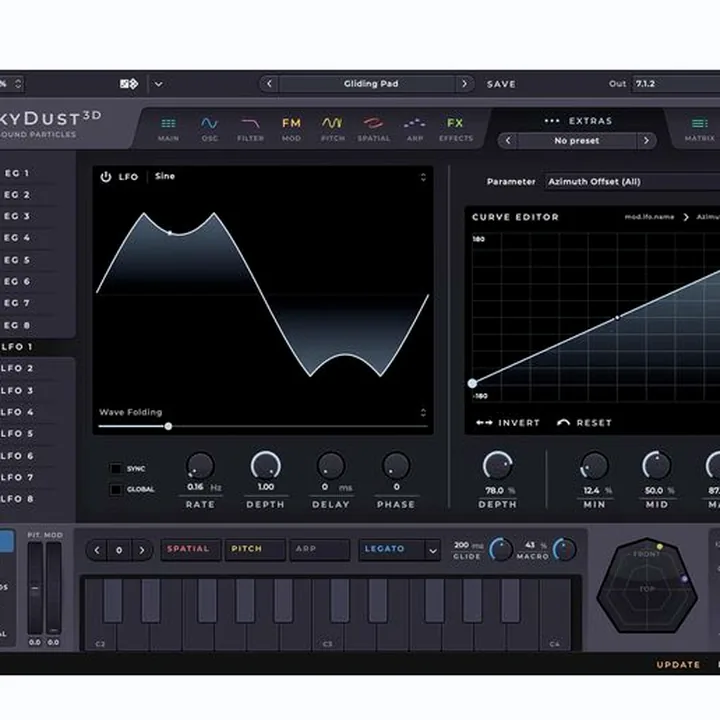The height and width of the screenshot is (720, 720).
Task: Enable the GLOBAL checkbox
Action: pos(115,489)
